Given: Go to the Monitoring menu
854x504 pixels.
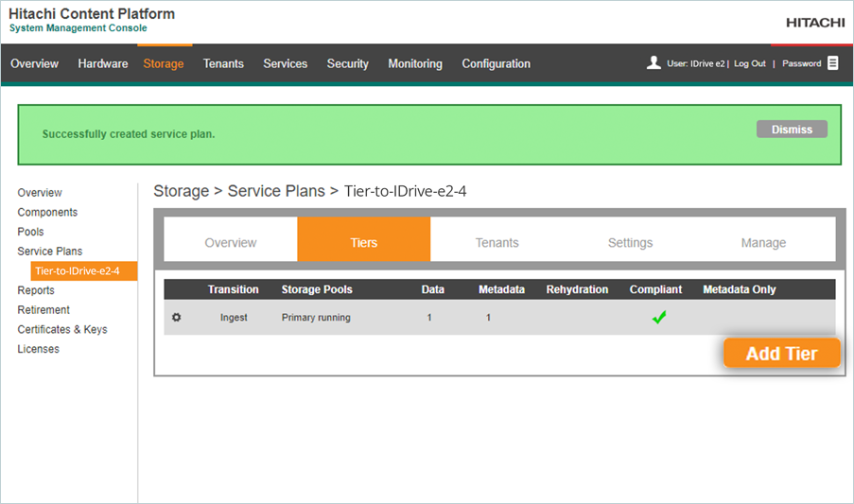Looking at the screenshot, I should [415, 64].
